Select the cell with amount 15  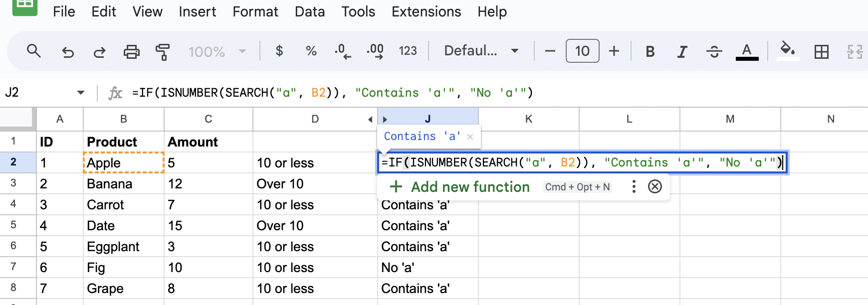209,226
